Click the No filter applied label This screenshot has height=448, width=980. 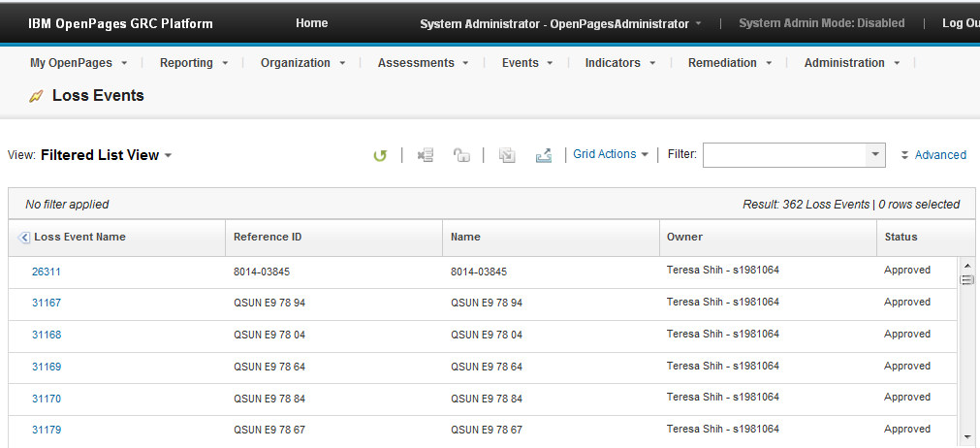coord(67,205)
